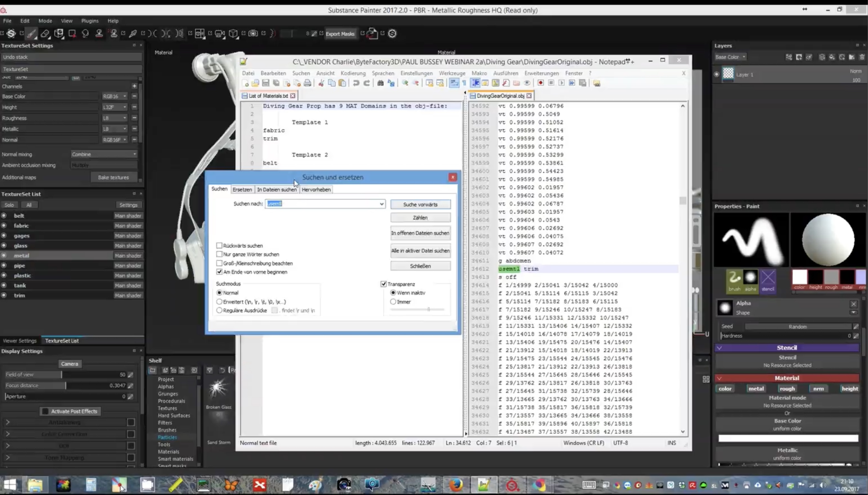Image resolution: width=868 pixels, height=495 pixels.
Task: Open Base Color dropdown in Layers panel
Action: click(730, 57)
